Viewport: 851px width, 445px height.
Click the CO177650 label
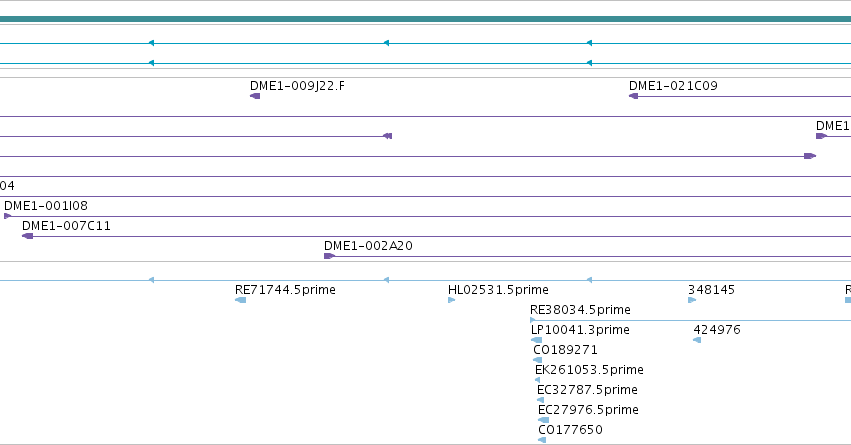[570, 430]
